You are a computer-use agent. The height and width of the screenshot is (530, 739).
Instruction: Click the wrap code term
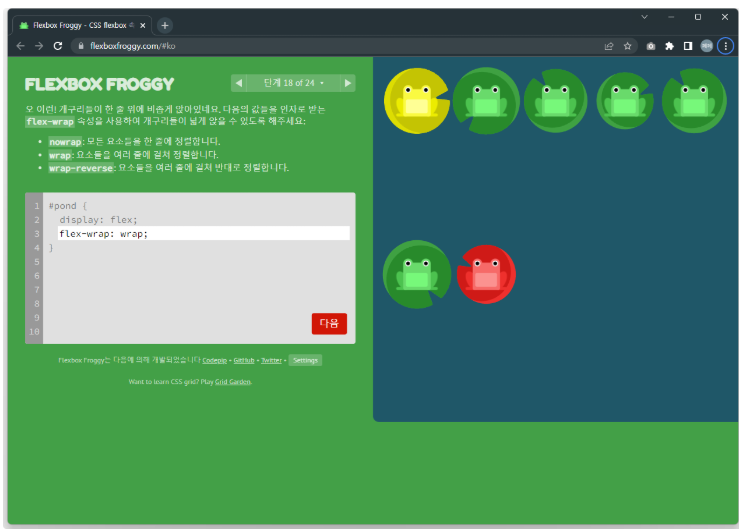click(x=60, y=155)
